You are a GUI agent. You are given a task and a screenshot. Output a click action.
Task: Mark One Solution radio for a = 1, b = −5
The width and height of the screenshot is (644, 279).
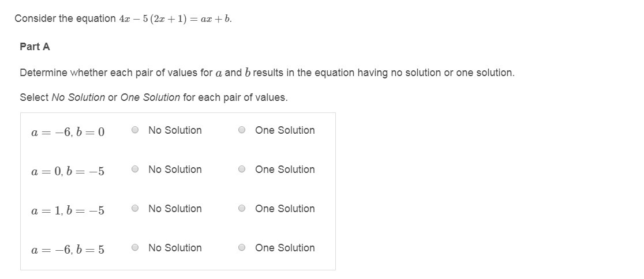(242, 209)
